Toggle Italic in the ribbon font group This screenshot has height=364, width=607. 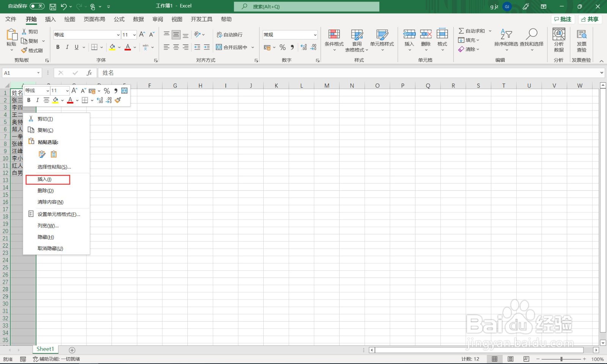tap(67, 47)
